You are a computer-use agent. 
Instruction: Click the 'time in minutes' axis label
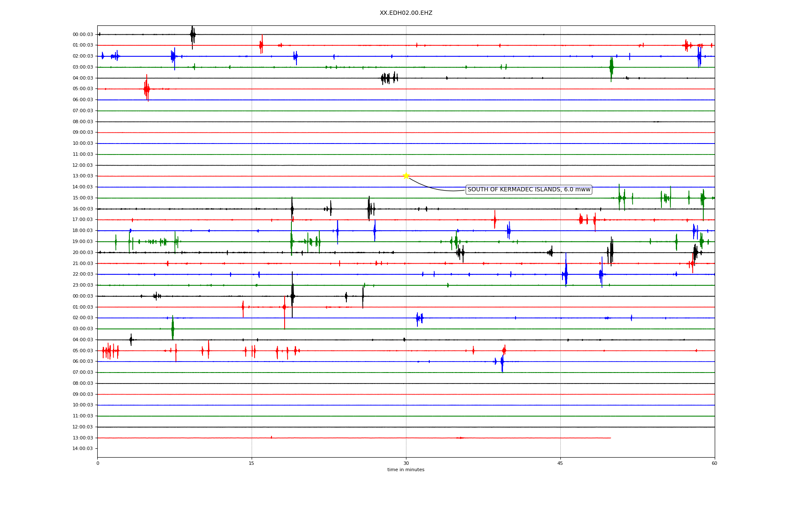pyautogui.click(x=406, y=470)
